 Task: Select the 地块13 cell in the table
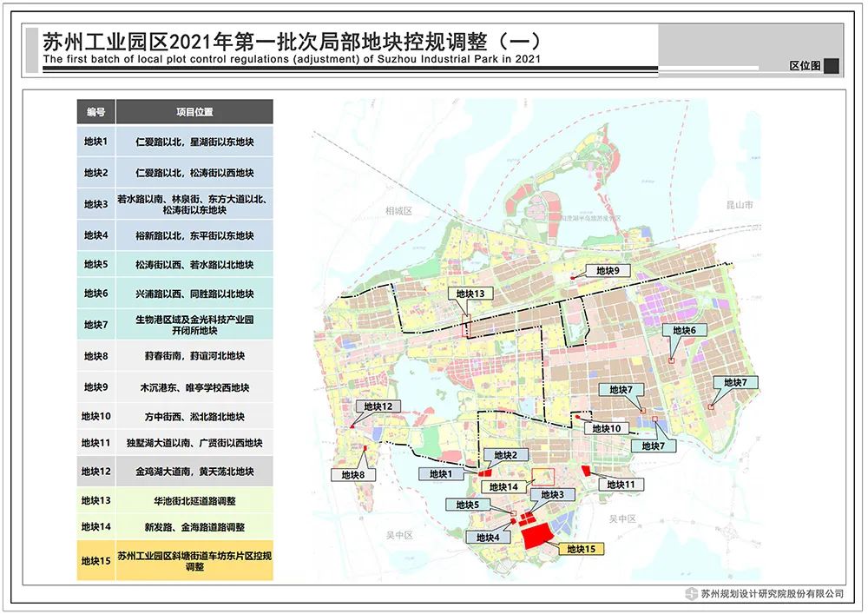click(x=95, y=500)
